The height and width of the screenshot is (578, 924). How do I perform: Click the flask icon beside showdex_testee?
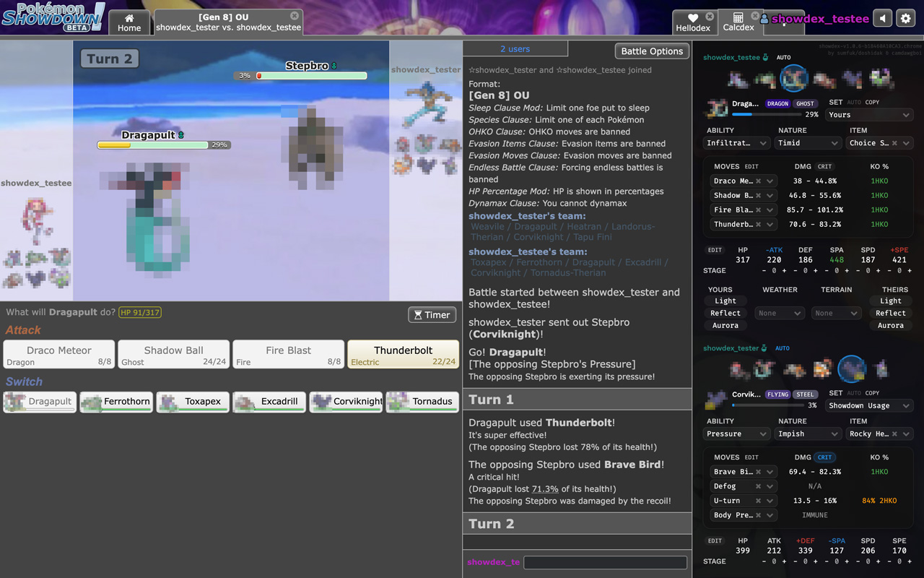[x=766, y=57]
